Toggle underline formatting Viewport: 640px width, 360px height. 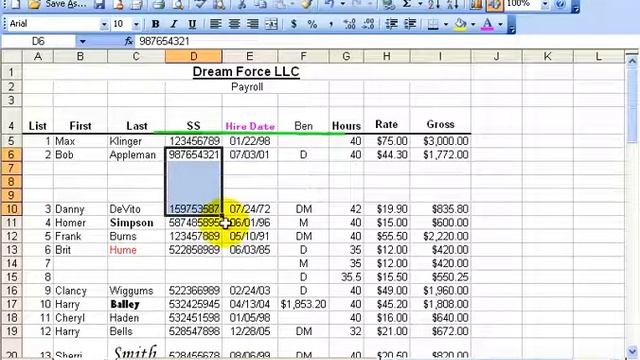pos(192,24)
